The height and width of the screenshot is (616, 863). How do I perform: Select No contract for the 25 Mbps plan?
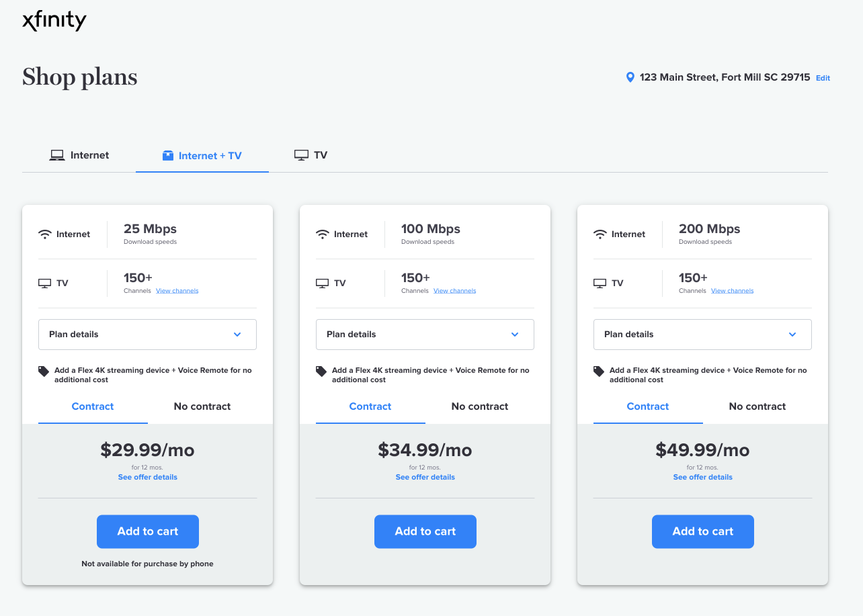202,406
